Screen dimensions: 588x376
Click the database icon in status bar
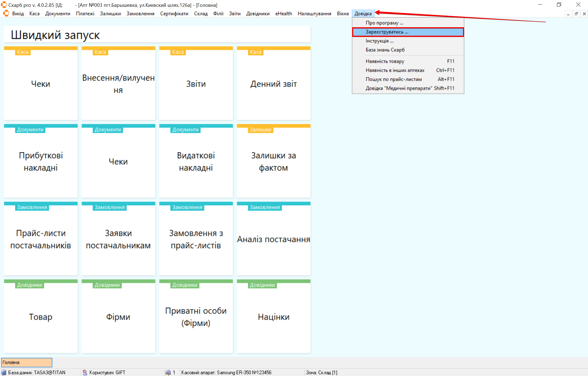click(x=4, y=372)
